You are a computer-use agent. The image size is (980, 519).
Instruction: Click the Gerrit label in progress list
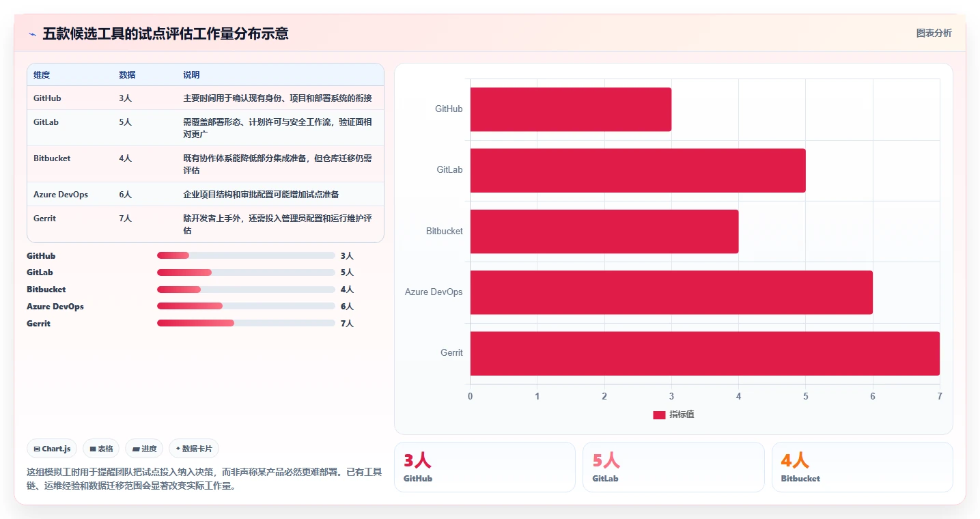click(x=38, y=324)
